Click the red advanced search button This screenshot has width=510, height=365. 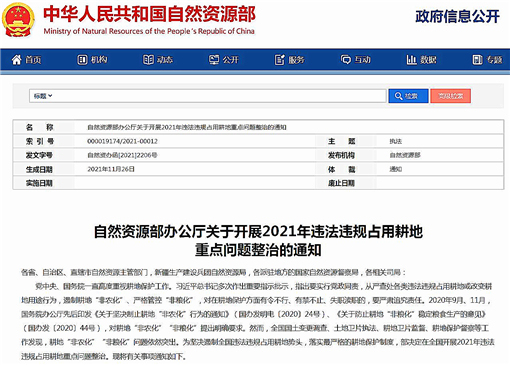tap(451, 96)
